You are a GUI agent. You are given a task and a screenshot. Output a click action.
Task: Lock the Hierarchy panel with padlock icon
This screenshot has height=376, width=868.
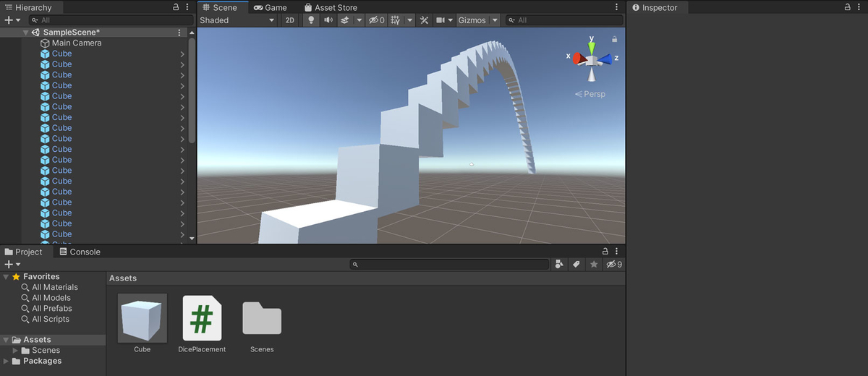(x=176, y=7)
